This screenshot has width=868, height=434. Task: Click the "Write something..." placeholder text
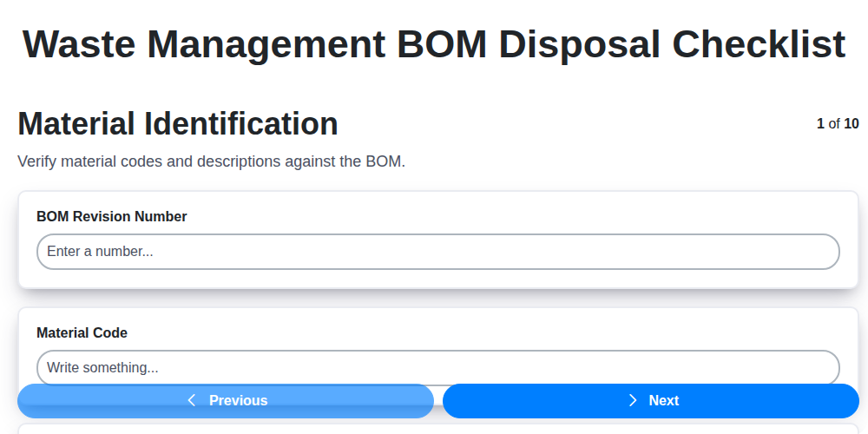(102, 367)
